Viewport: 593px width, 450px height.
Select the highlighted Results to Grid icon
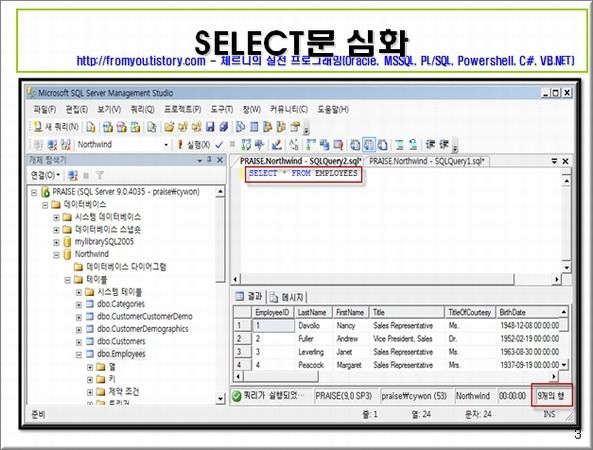[x=369, y=144]
